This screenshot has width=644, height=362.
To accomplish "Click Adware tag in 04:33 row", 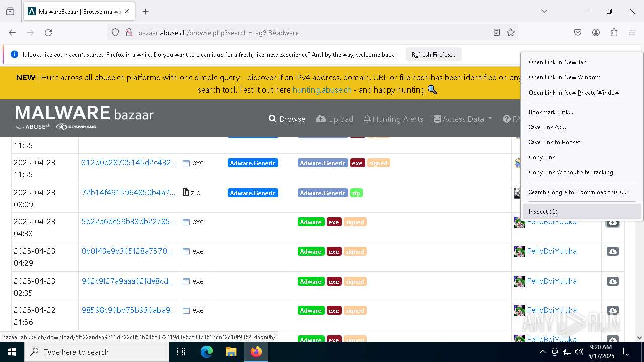I will [x=311, y=222].
